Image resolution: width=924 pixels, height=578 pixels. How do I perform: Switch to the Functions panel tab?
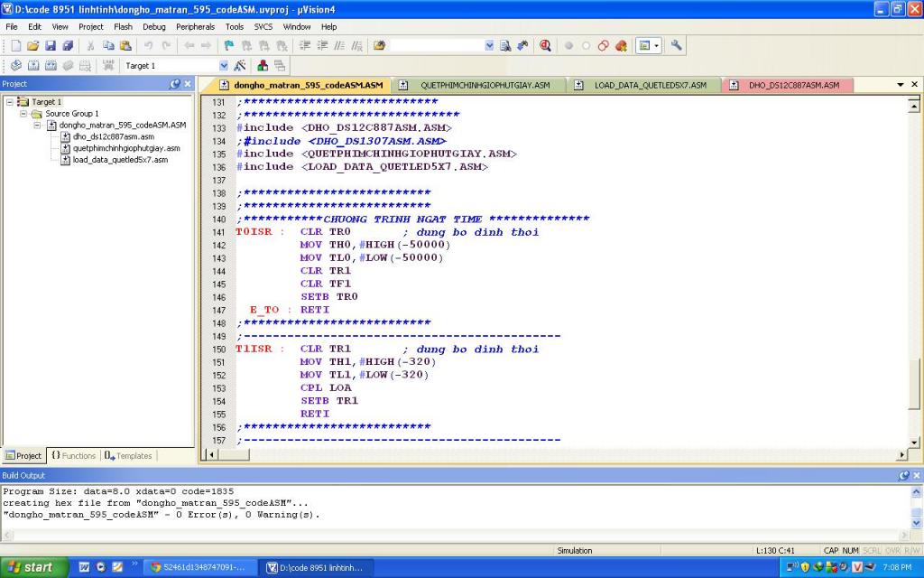point(73,456)
